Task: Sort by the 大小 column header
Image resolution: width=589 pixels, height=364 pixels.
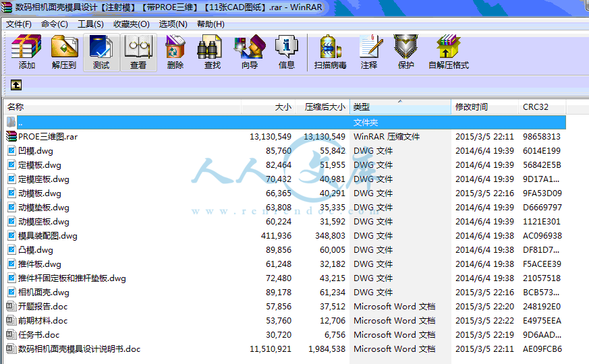Action: [269, 107]
